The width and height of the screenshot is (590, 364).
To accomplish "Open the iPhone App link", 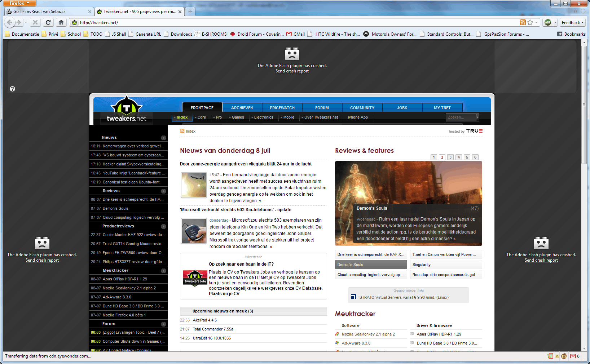I will 358,117.
